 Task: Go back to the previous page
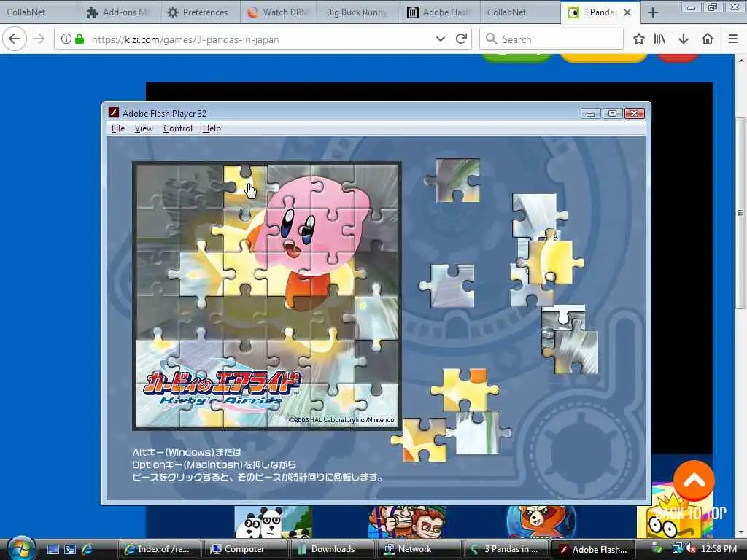click(x=15, y=39)
